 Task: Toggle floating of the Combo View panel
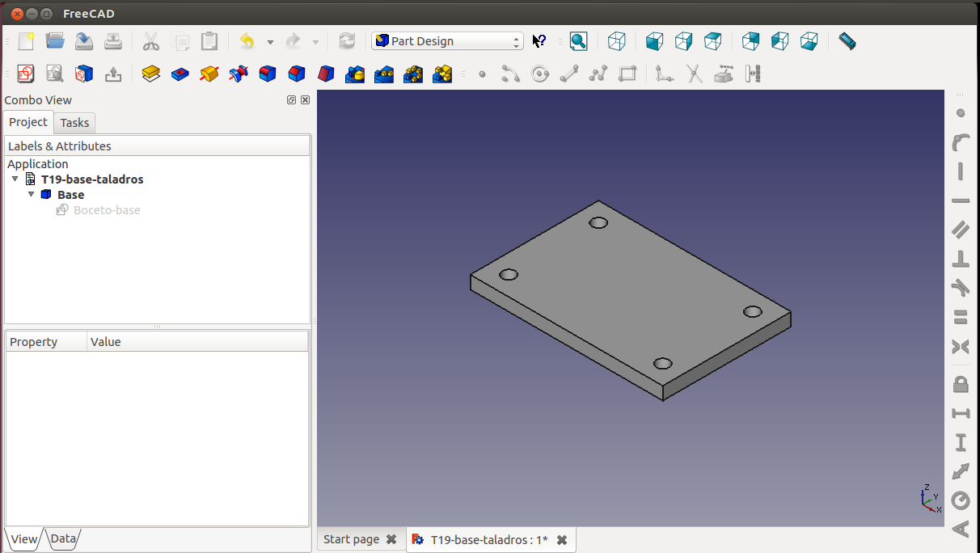tap(291, 100)
